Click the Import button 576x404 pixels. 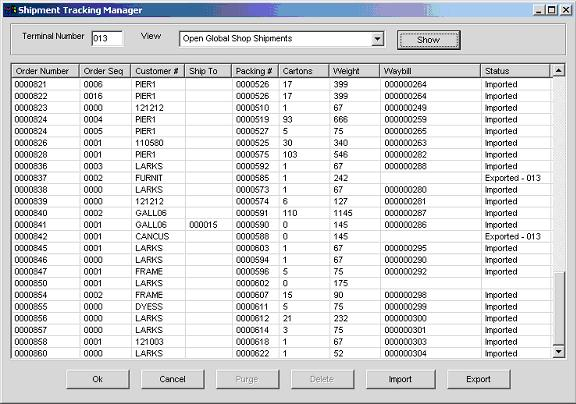(400, 379)
